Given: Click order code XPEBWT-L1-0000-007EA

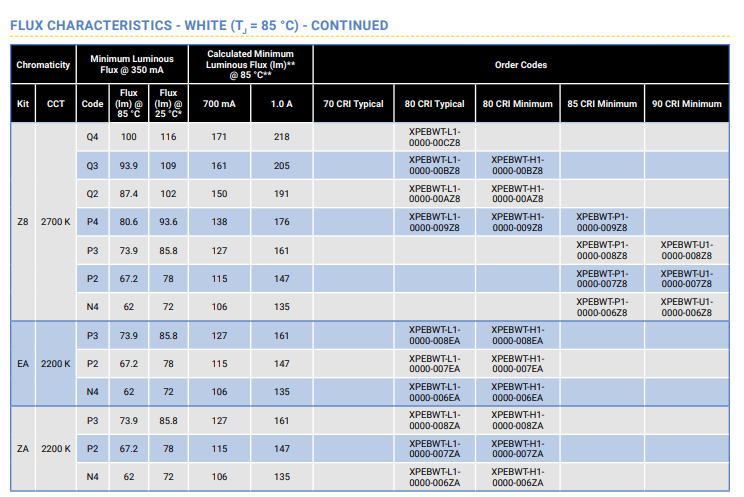Looking at the screenshot, I should click(x=435, y=364).
